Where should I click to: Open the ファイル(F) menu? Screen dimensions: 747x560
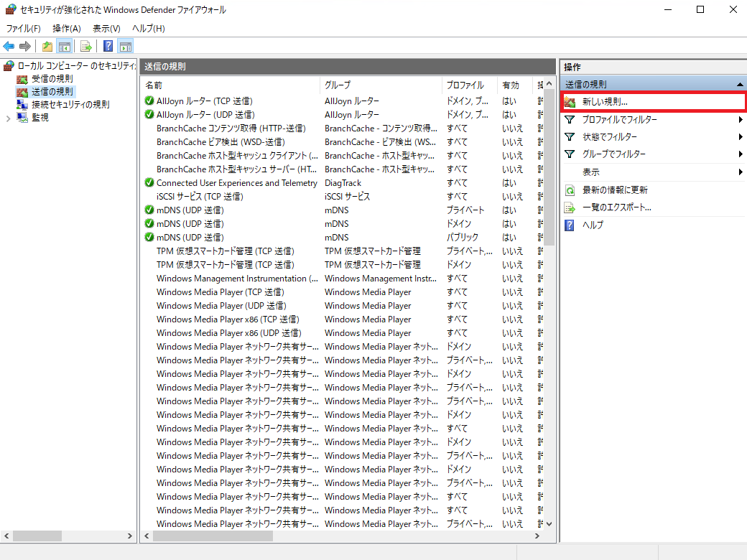(23, 29)
